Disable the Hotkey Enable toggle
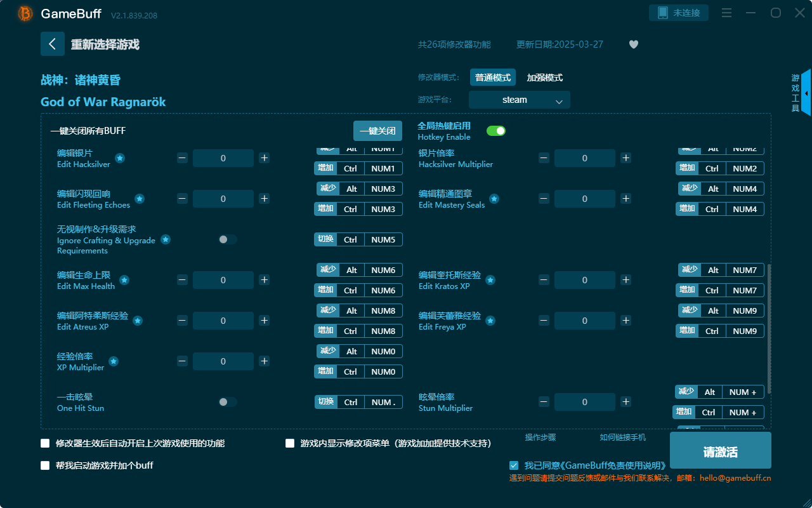The width and height of the screenshot is (812, 508). 495,130
